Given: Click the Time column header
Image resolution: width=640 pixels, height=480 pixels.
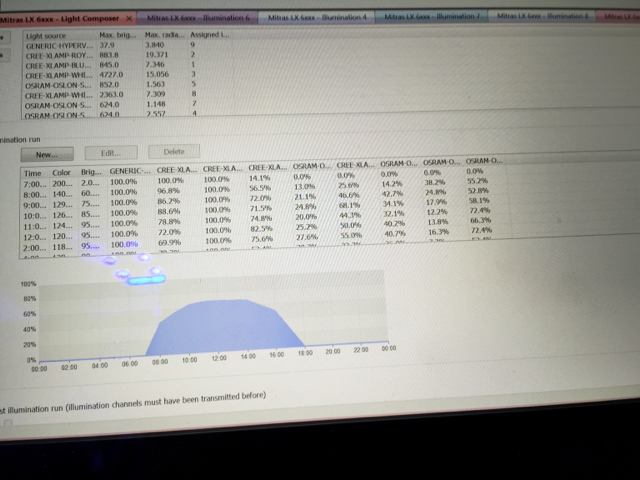Looking at the screenshot, I should (33, 173).
